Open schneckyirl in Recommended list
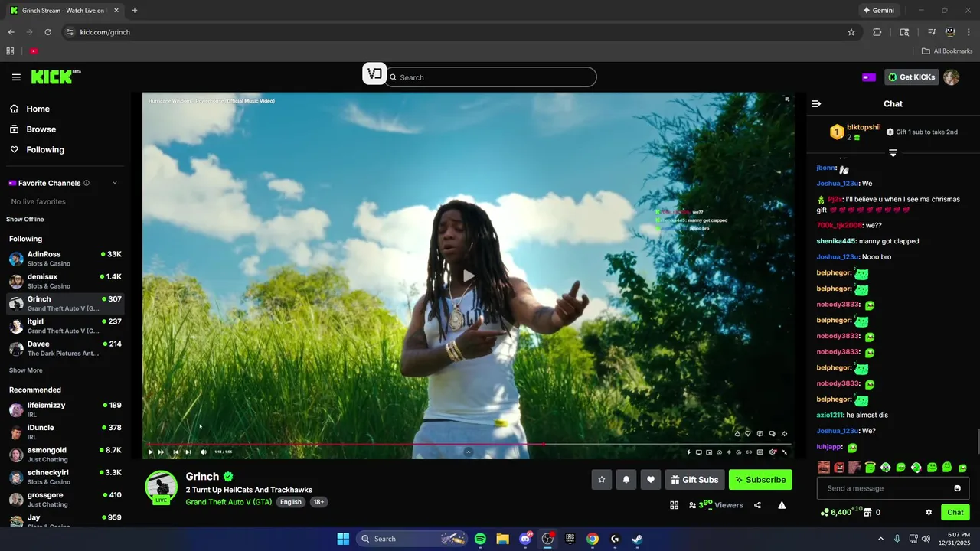Screen dimensions: 980x551 coord(65,477)
